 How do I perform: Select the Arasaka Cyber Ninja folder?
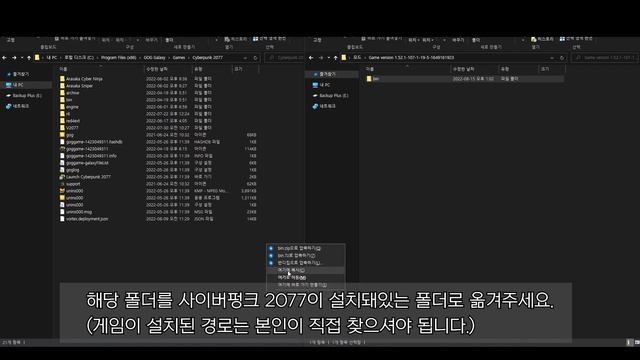[84, 79]
